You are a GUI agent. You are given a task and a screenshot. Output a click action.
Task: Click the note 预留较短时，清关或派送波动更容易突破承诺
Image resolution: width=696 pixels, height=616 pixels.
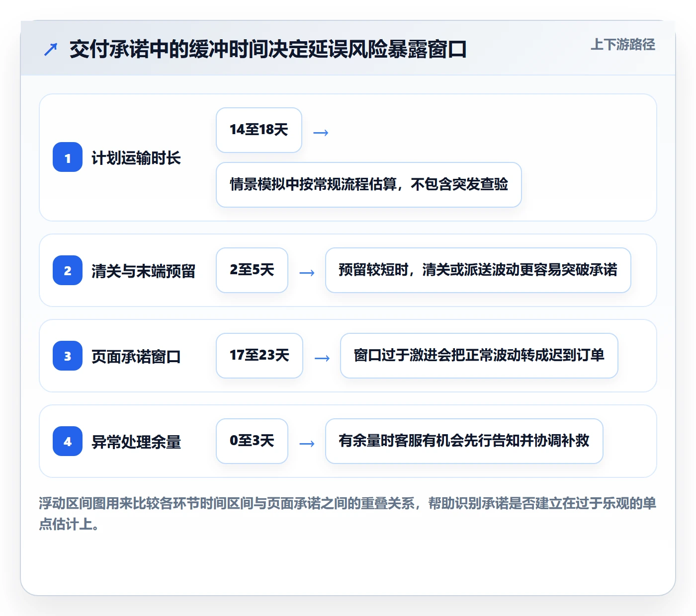478,270
